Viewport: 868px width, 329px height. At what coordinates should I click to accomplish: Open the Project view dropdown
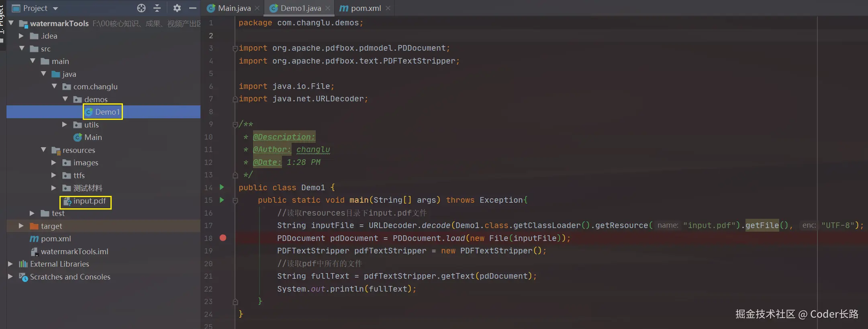[55, 8]
